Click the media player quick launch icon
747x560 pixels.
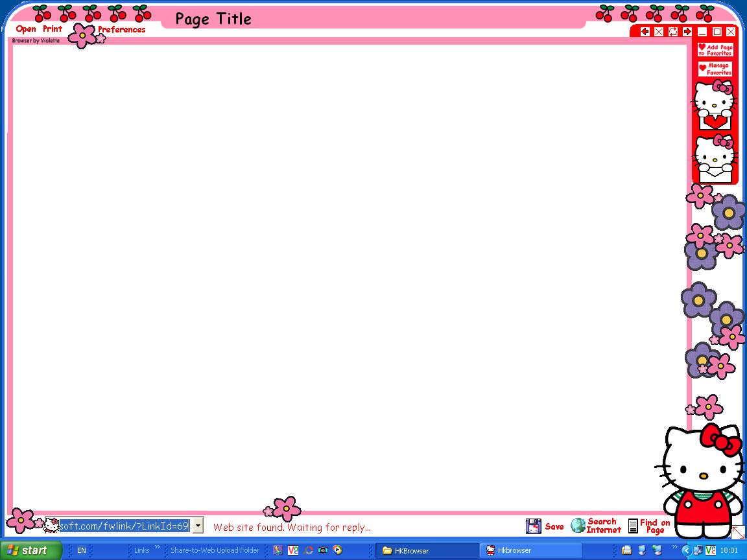(338, 550)
